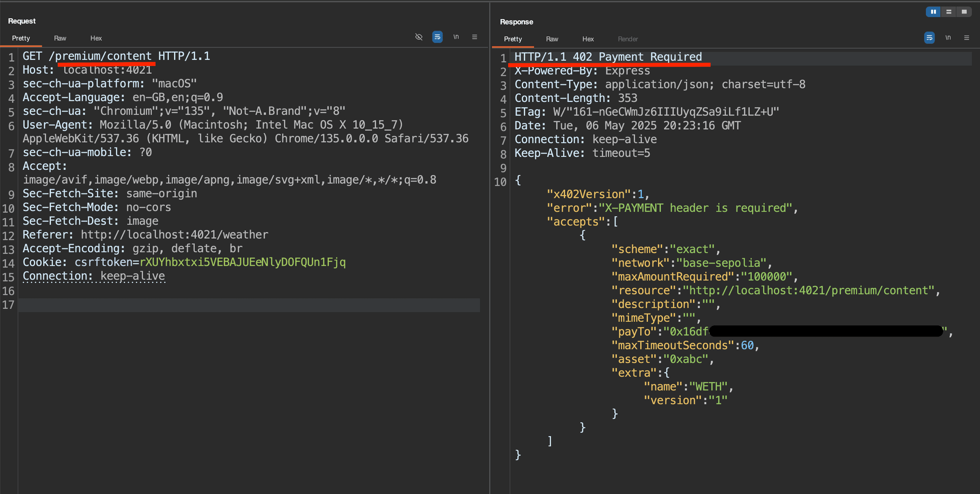Click the Date header in Response
This screenshot has height=494, width=980.
(628, 126)
